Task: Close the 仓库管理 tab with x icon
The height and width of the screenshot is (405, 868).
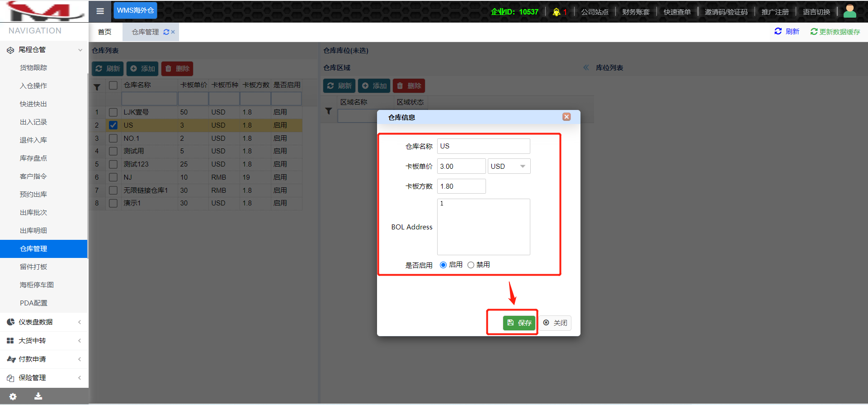Action: point(173,32)
